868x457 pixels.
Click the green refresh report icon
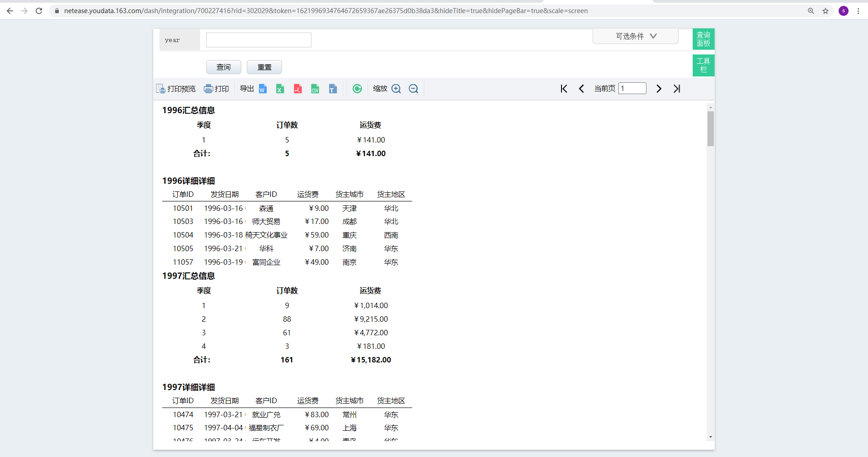357,89
